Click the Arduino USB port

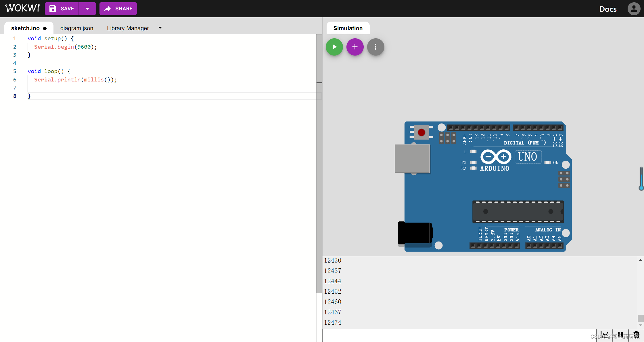coord(412,159)
